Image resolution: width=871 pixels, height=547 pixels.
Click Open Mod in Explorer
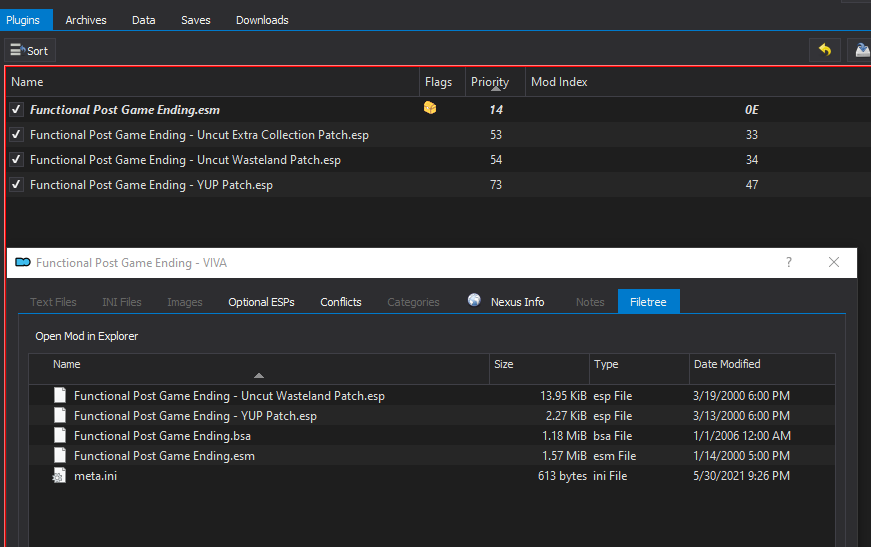[x=87, y=336]
